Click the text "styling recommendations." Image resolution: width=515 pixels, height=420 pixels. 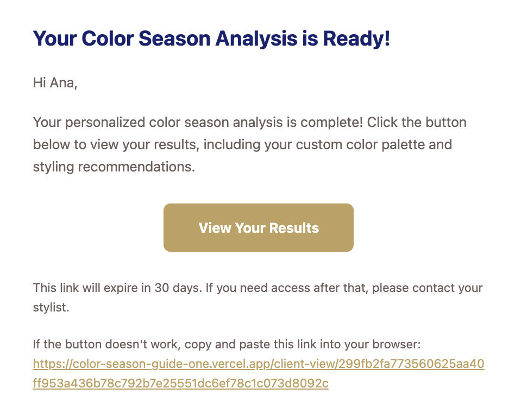[114, 167]
